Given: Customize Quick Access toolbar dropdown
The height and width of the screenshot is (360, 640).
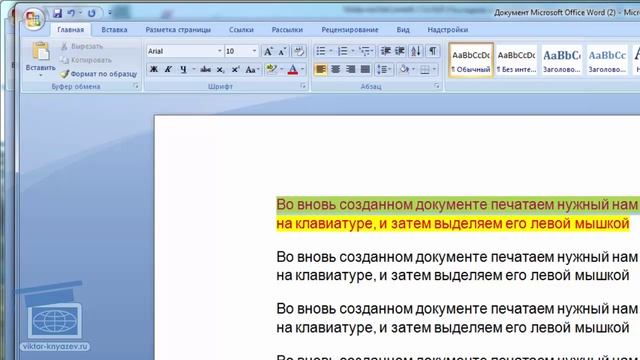Looking at the screenshot, I should (109, 13).
